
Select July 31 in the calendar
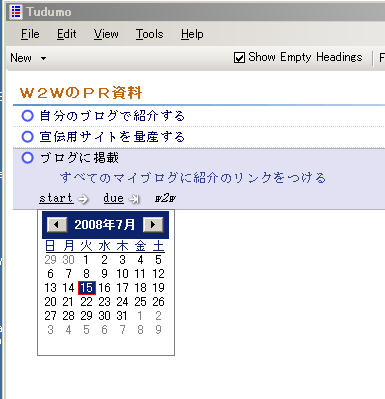coord(122,316)
